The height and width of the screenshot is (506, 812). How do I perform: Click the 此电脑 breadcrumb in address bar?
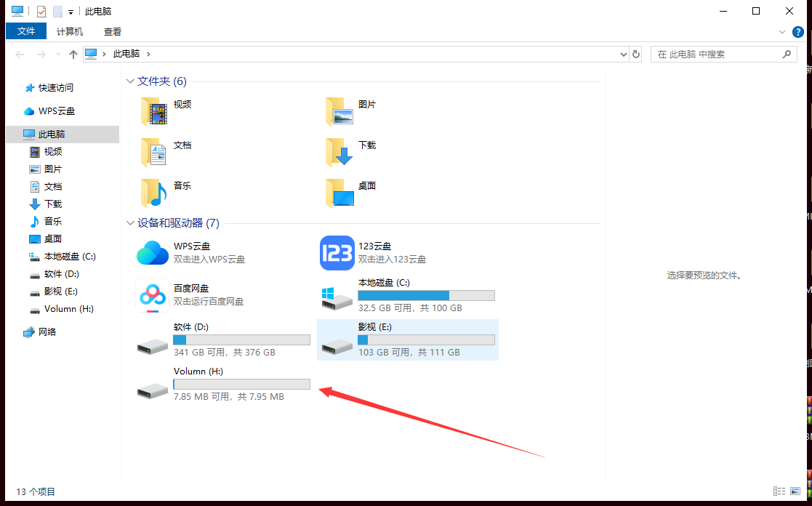tap(126, 54)
